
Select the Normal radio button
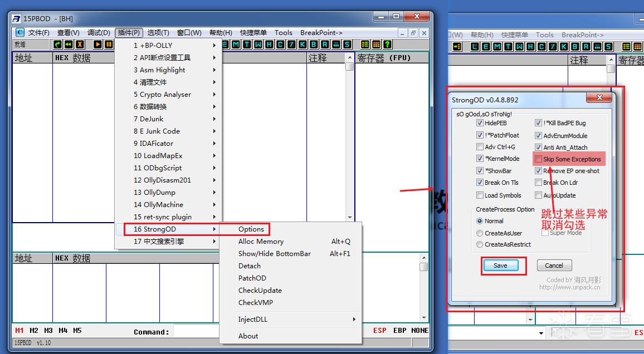pyautogui.click(x=480, y=220)
